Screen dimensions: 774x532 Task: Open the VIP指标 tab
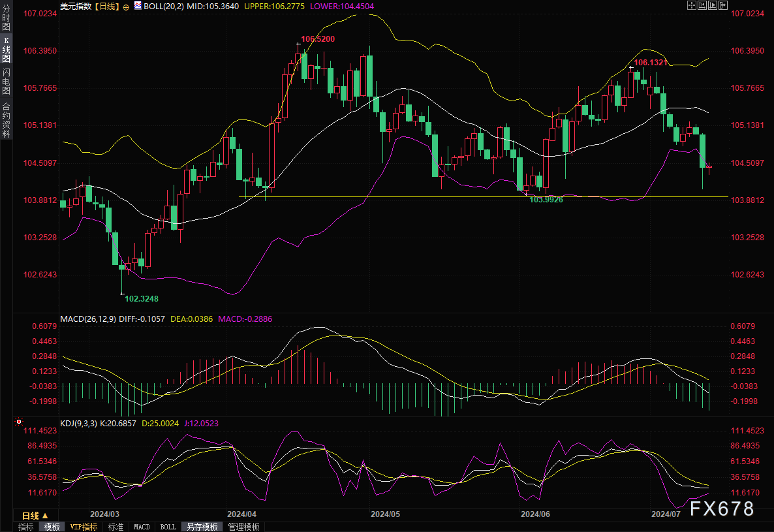(x=84, y=527)
